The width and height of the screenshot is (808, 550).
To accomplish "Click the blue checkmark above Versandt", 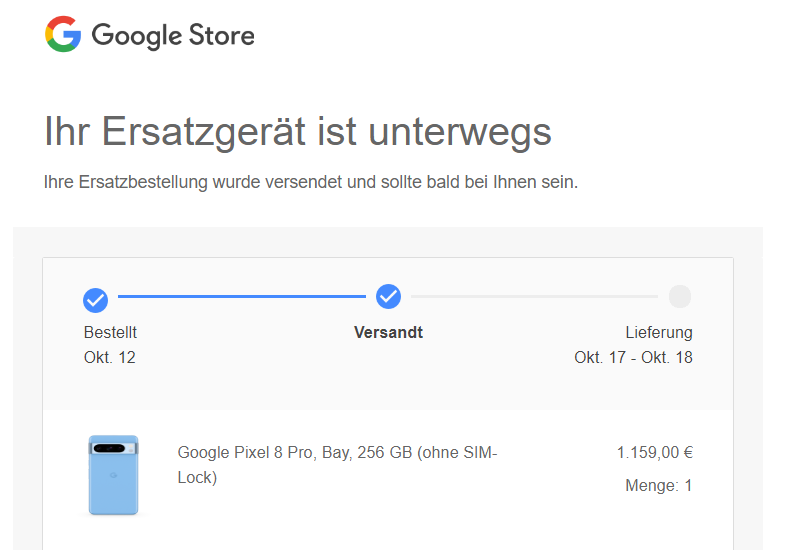I will pyautogui.click(x=388, y=297).
